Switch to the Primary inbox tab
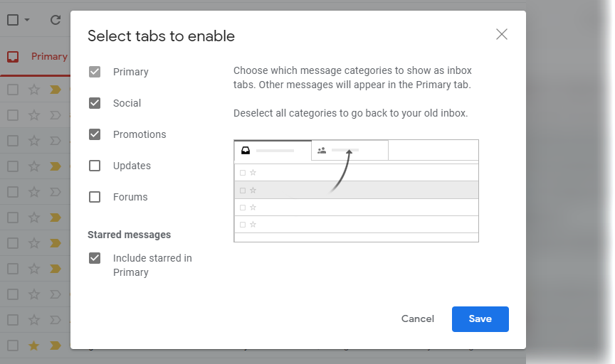Viewport: 615px width, 364px height. [x=36, y=56]
